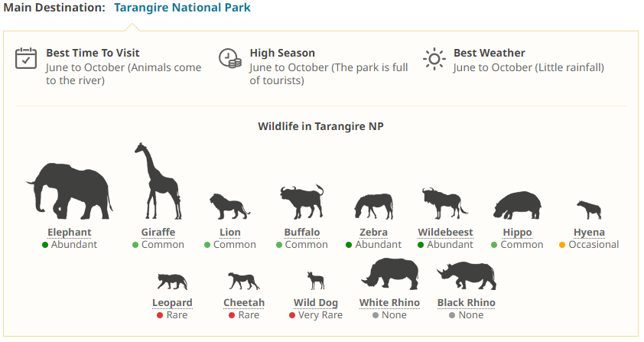Select the zebra silhouette icon

pos(373,206)
